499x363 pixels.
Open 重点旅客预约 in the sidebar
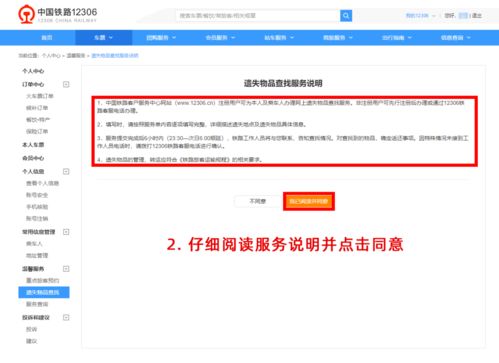[x=42, y=281]
